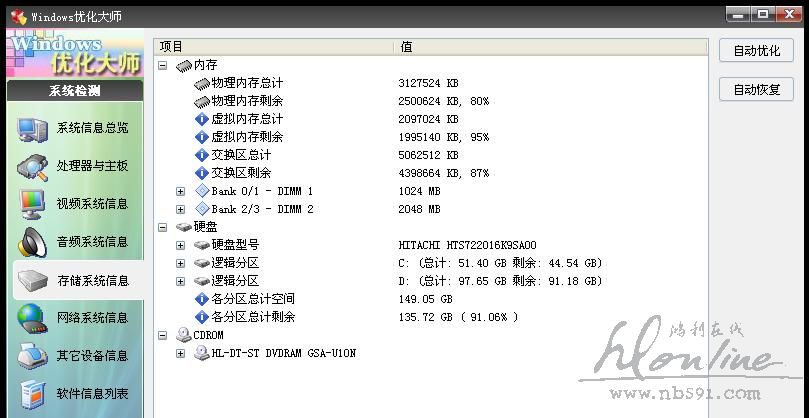Select value 1995140 KB, 95%
809x418 pixels.
pos(444,137)
